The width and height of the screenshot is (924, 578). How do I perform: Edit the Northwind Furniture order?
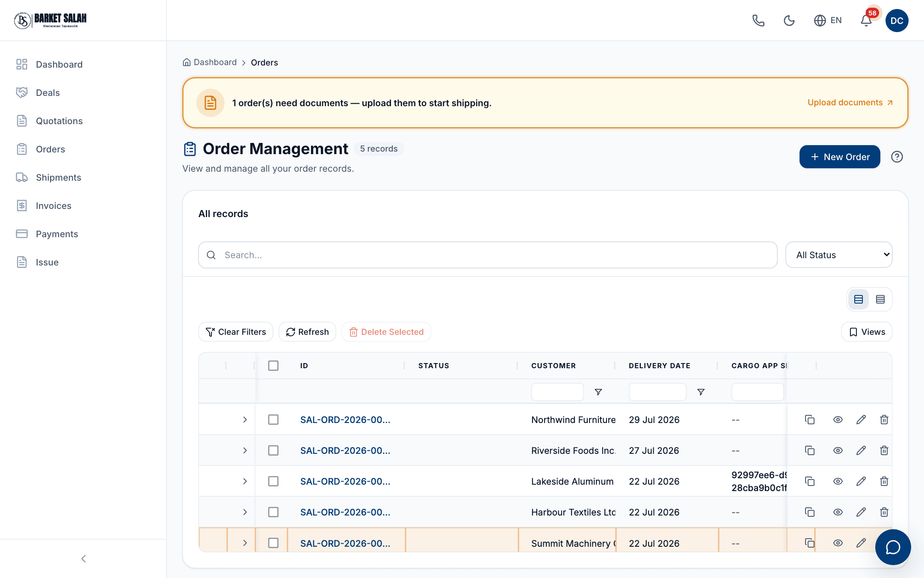tap(861, 420)
